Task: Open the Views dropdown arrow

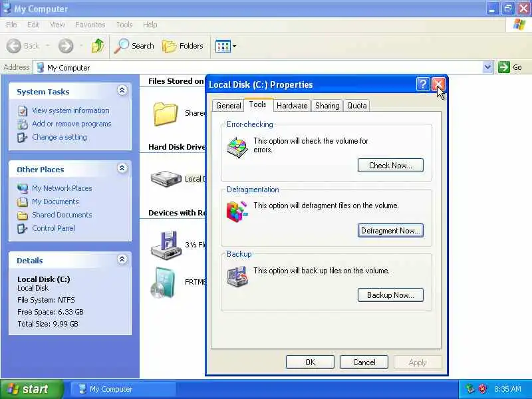Action: tap(235, 46)
